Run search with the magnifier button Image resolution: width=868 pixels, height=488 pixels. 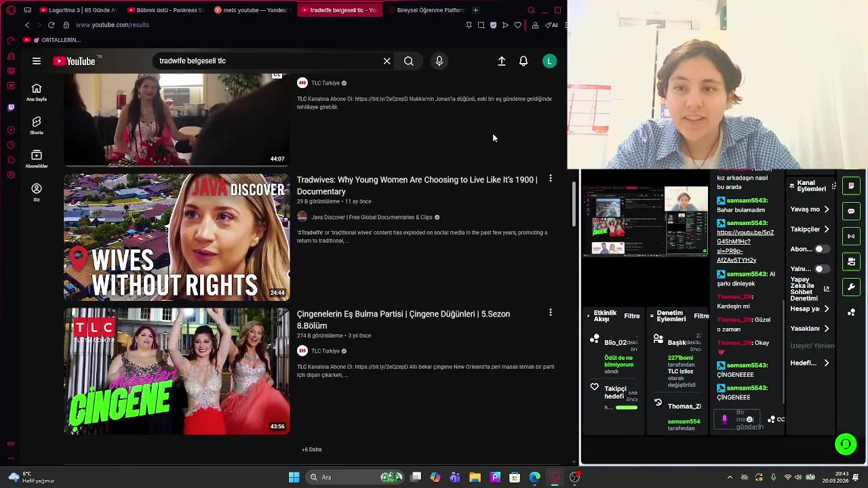tap(408, 61)
